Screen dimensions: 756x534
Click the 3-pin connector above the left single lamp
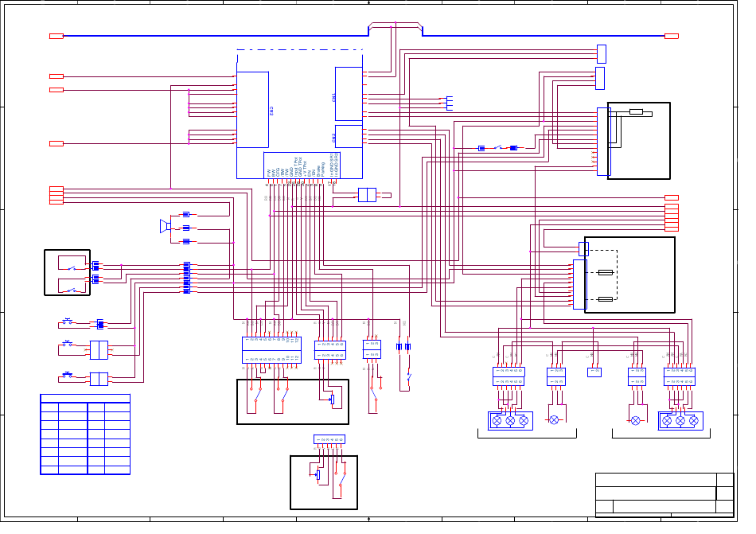pyautogui.click(x=556, y=376)
